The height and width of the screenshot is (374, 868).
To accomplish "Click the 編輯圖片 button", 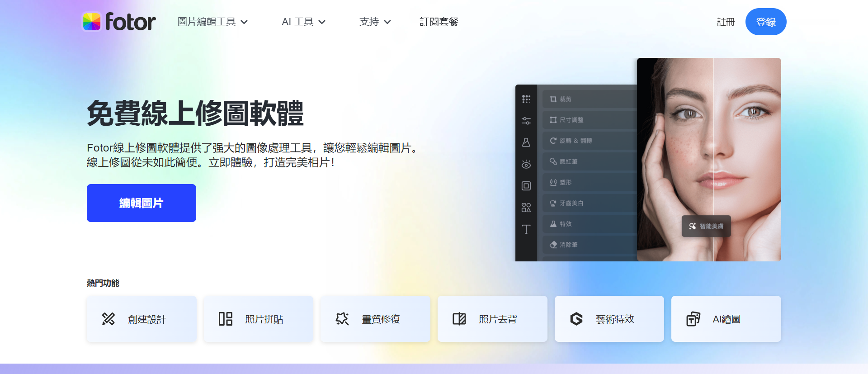I will pyautogui.click(x=142, y=203).
